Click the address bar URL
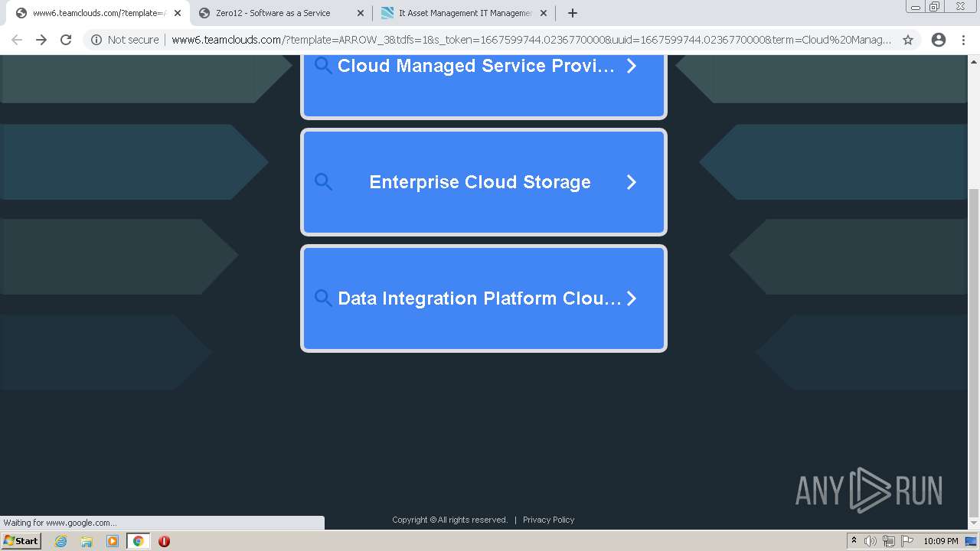Screen dimensions: 980x551 pos(531,40)
